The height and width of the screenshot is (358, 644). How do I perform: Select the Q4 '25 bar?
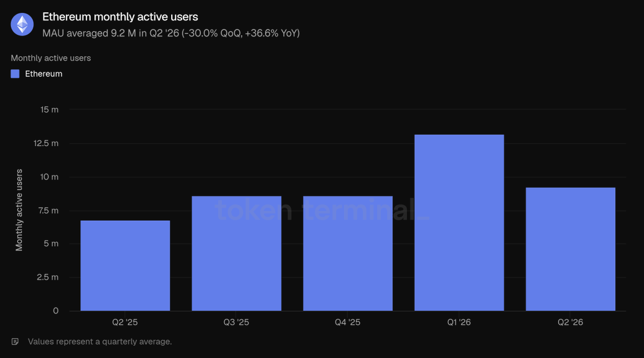click(348, 253)
